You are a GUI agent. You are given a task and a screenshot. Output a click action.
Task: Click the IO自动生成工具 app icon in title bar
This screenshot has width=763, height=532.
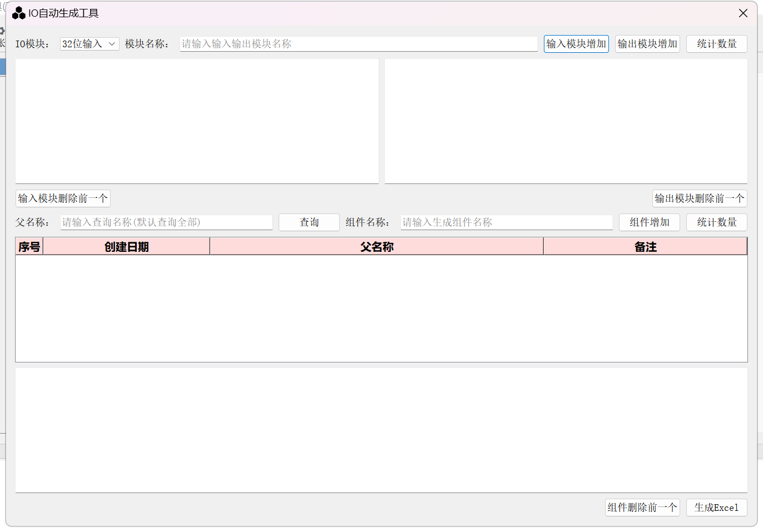tap(18, 13)
